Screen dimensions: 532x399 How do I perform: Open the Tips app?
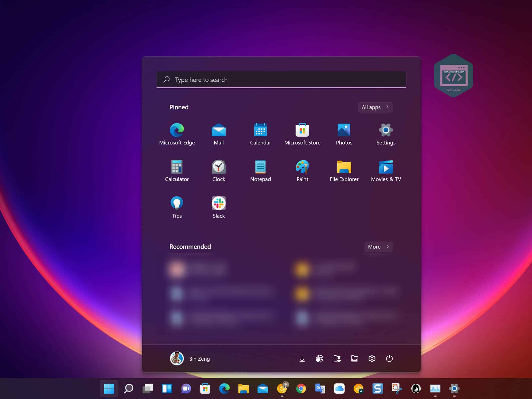point(177,207)
